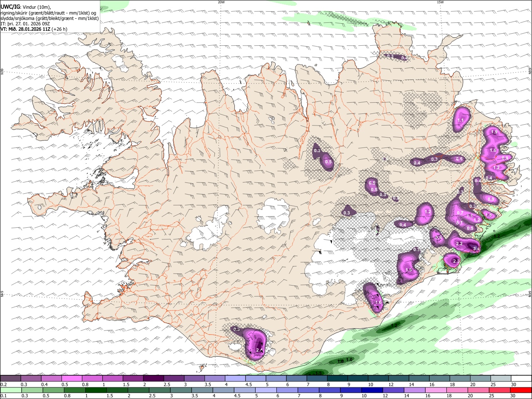
Task: Pick the orchid 0.4 swatch in upper scale
Action: pyautogui.click(x=52, y=379)
